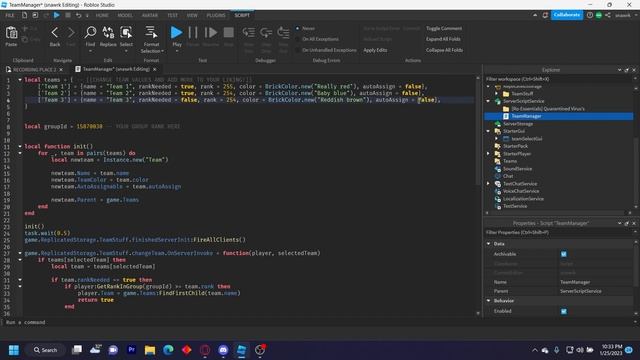640x360 pixels.
Task: Click the quick-access Undo arrow
Action: click(78, 15)
